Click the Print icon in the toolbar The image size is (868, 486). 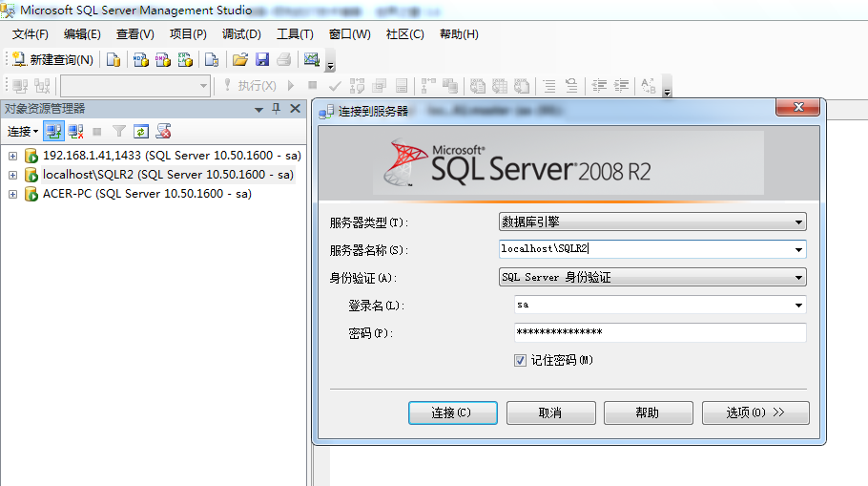click(284, 59)
